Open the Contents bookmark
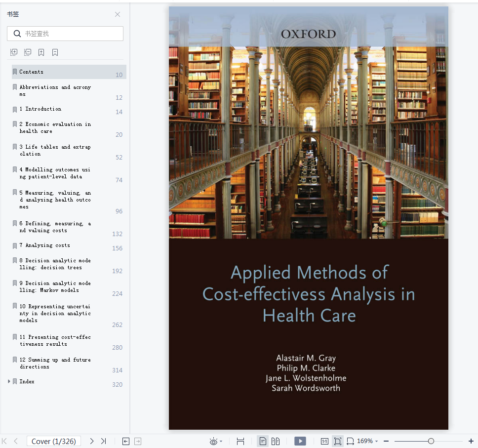 (69, 72)
